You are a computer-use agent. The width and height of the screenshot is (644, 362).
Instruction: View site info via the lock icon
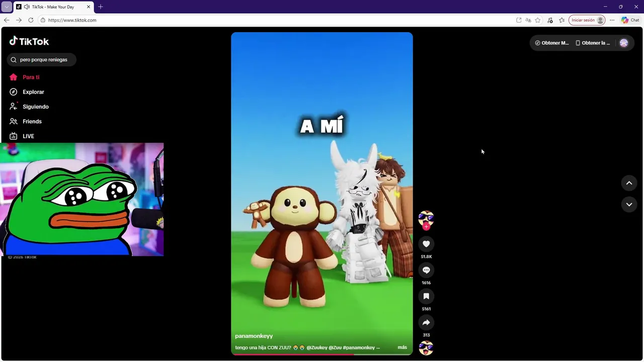(43, 20)
